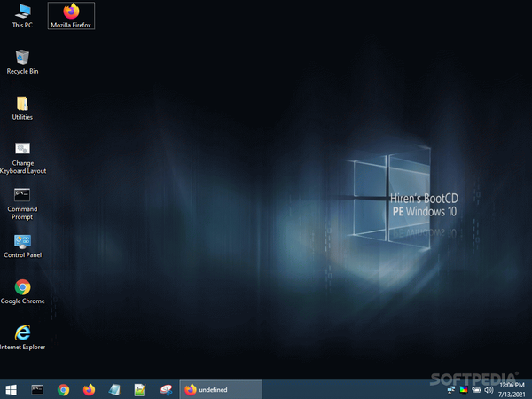
Task: Select the Google Chrome desktop shortcut
Action: click(x=22, y=292)
